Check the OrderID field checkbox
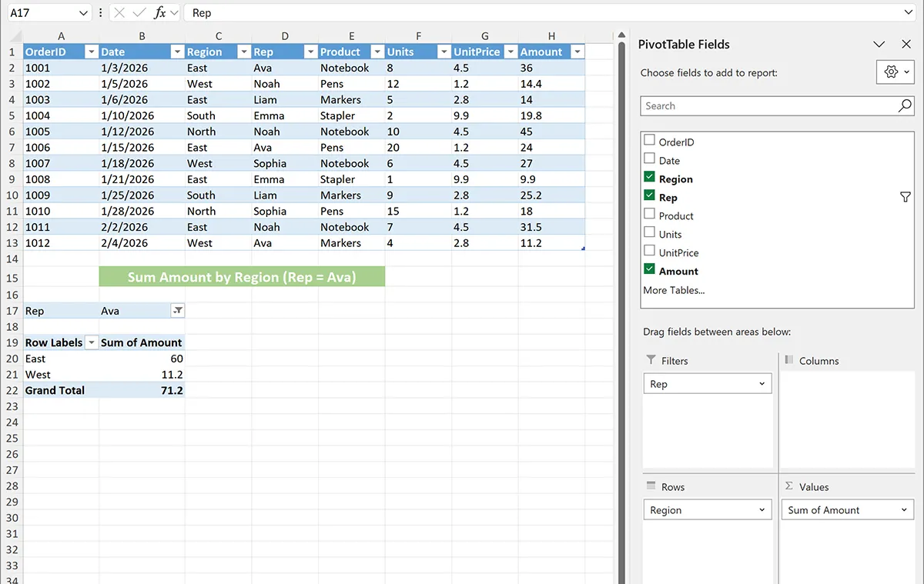 (649, 141)
